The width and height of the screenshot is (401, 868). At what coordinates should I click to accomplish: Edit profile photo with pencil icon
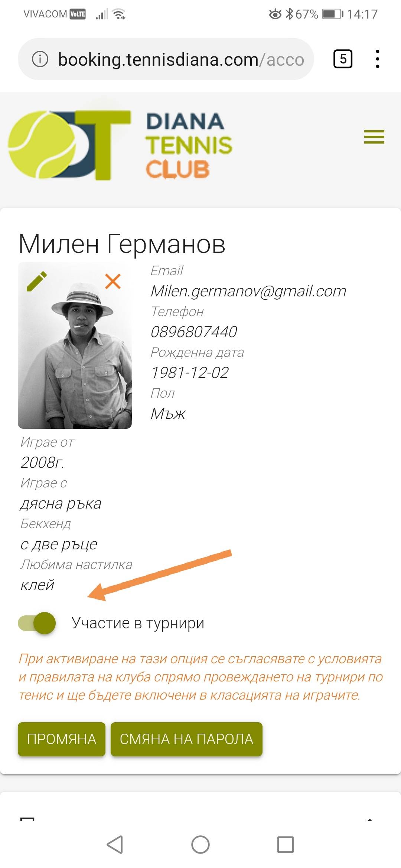37,281
